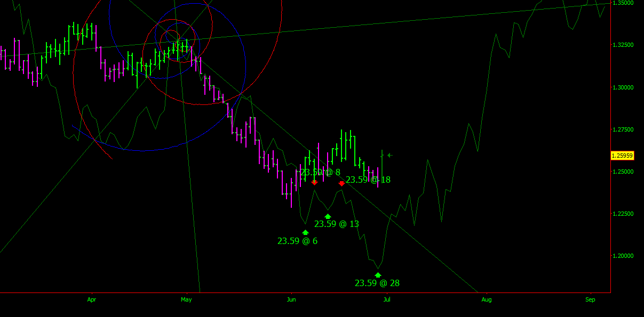The image size is (644, 317).
Task: Click the "23.59 @ 8" signal label
Action: click(320, 172)
